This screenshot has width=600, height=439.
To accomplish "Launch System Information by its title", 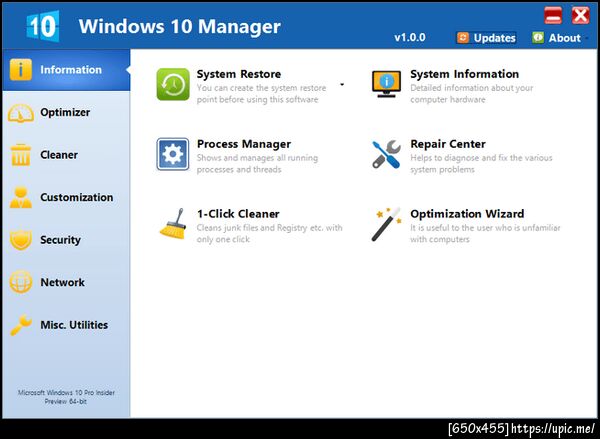I will tap(465, 74).
